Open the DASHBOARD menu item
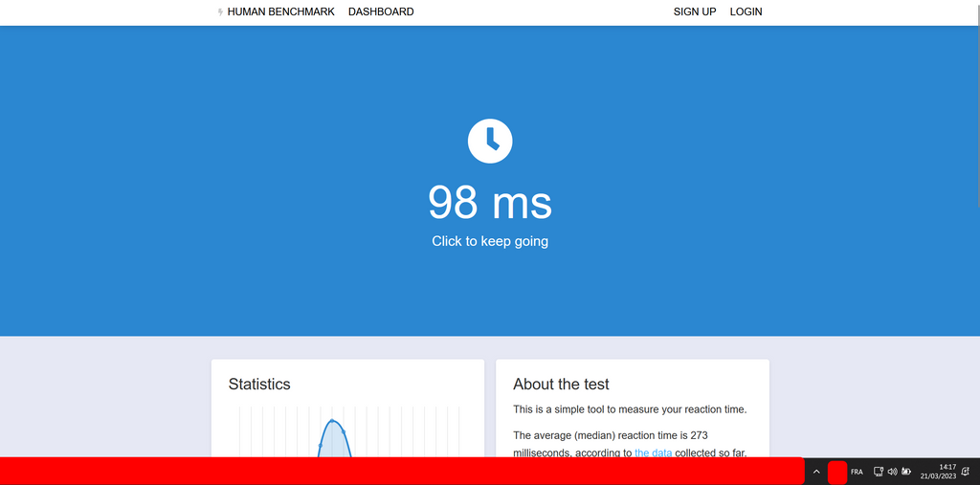The image size is (980, 485). (381, 12)
